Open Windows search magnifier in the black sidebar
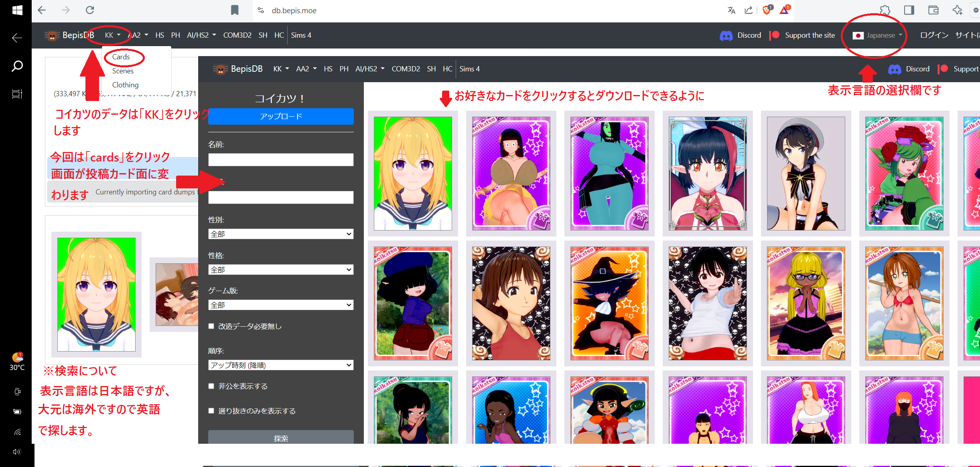The image size is (980, 467). click(x=17, y=66)
